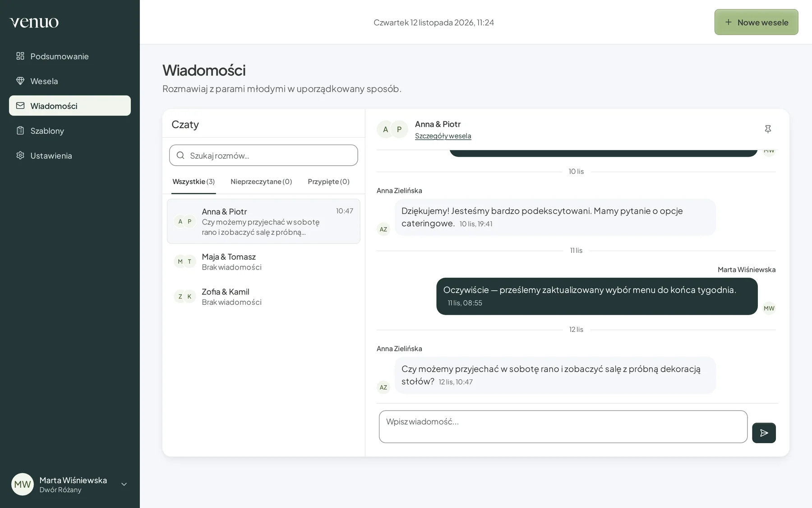Click the search magnifier icon in Czaty

point(180,155)
